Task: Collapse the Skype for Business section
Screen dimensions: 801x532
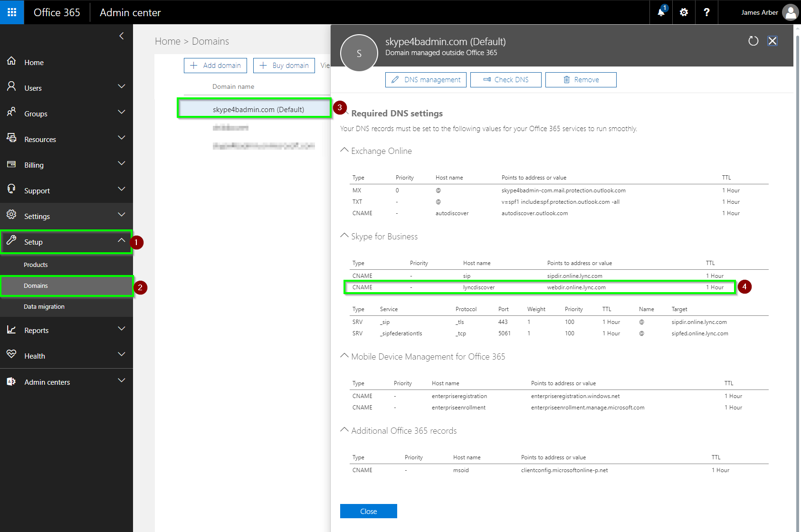Action: 344,236
